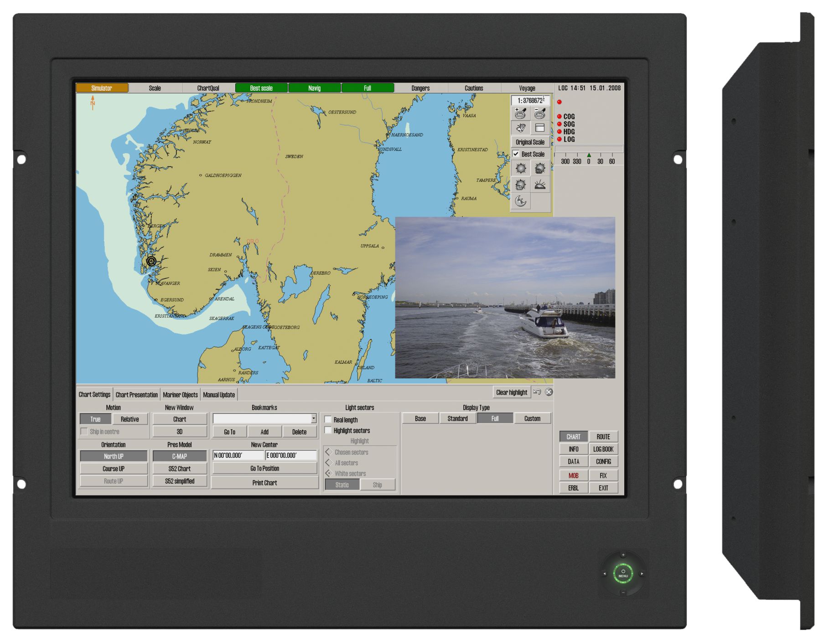
Task: Switch to night moon palette
Action: tap(520, 201)
